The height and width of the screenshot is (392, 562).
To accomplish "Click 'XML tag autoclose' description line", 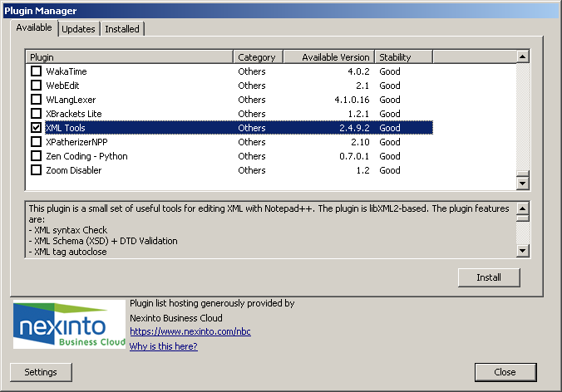I will coord(67,252).
